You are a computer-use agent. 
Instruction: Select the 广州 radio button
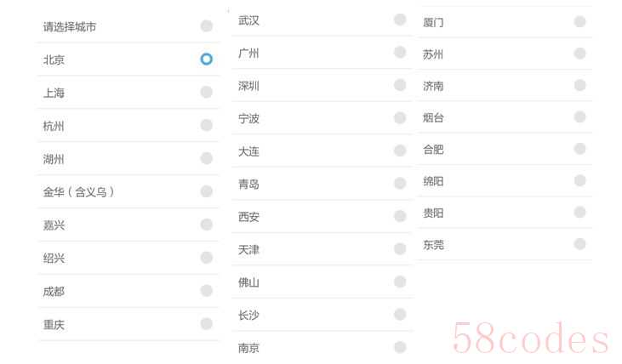tap(400, 52)
